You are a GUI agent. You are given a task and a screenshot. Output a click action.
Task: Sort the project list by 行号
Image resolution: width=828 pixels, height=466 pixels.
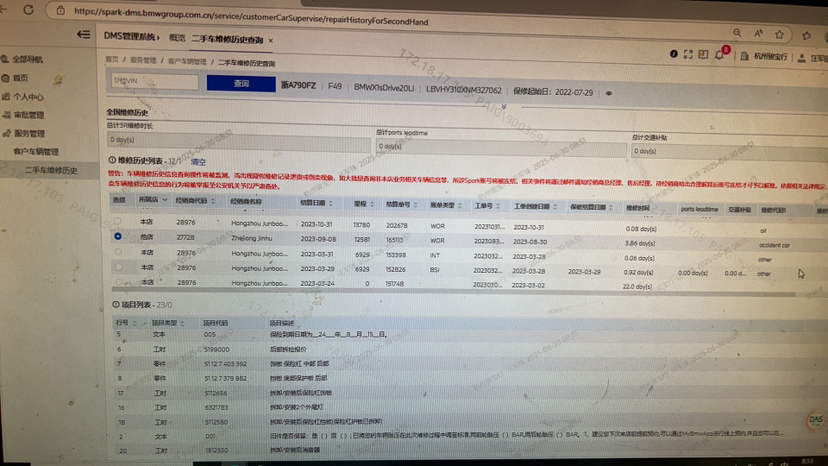134,322
